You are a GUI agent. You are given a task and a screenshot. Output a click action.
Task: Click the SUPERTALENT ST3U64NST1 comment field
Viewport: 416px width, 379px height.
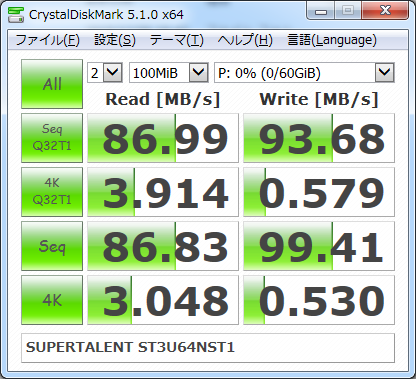tap(208, 348)
